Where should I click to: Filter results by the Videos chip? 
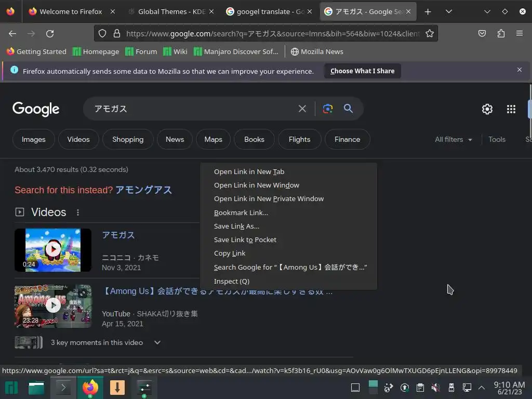pos(78,139)
